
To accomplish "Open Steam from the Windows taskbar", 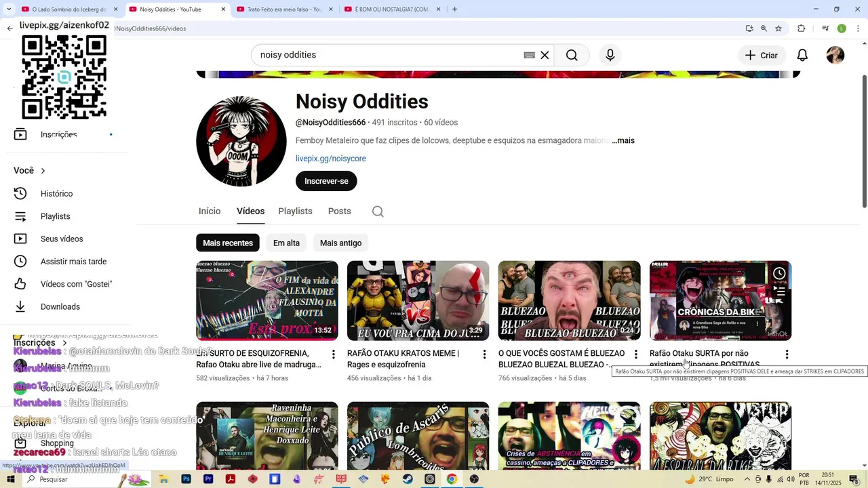I will coord(407,479).
